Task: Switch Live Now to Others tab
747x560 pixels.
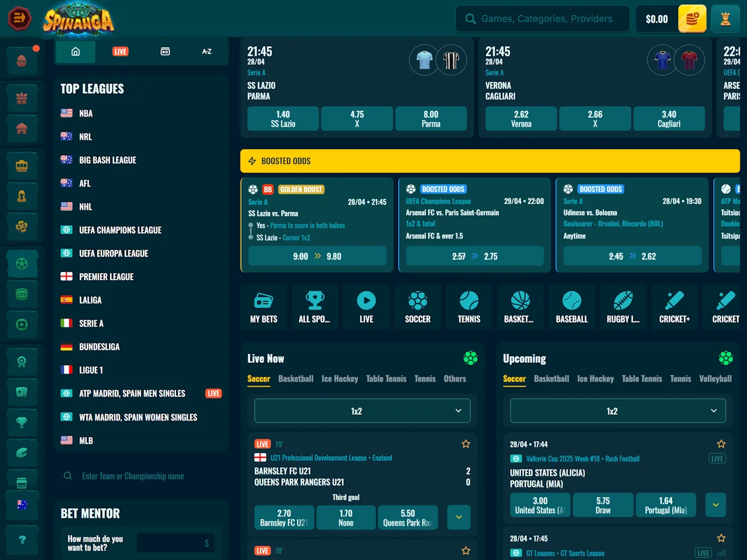Action: [455, 379]
